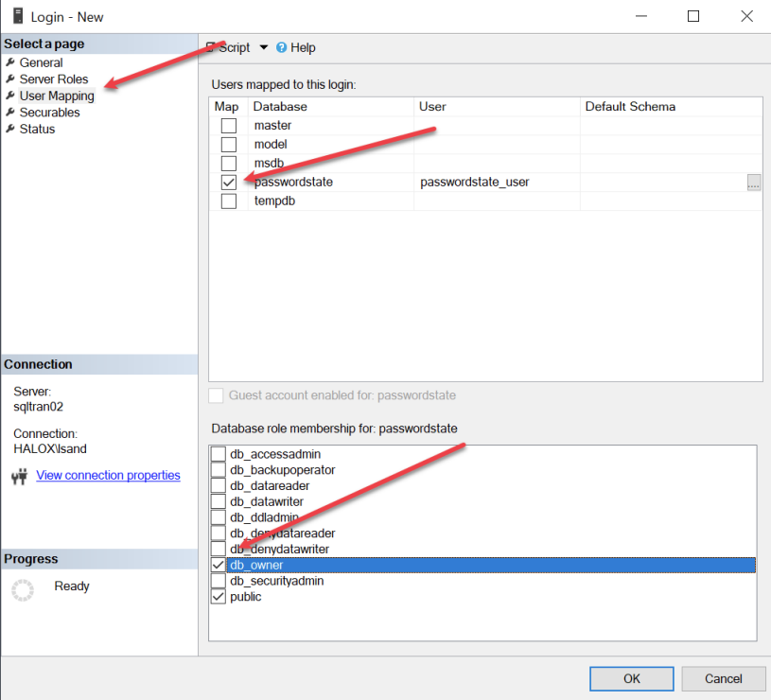Open Help from the toolbar
The height and width of the screenshot is (700, 771).
click(x=296, y=47)
